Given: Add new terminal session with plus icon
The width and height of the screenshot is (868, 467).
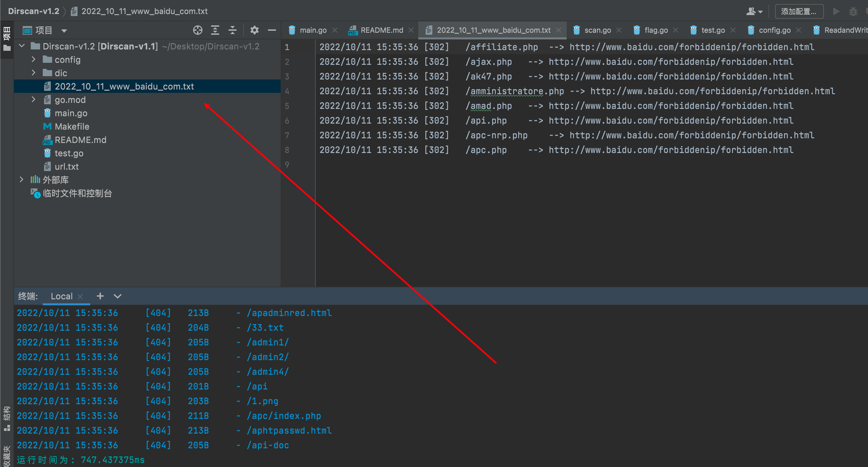Looking at the screenshot, I should tap(100, 296).
